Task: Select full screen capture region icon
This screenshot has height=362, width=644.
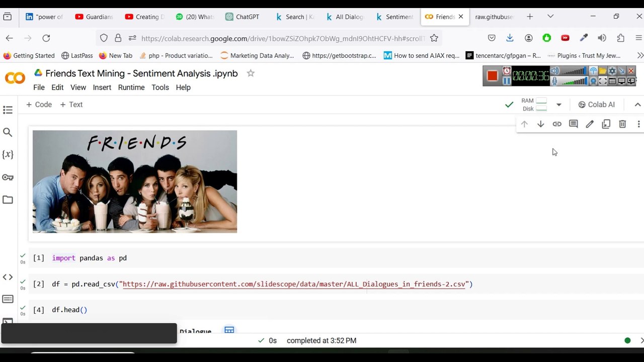Action: tap(603, 81)
